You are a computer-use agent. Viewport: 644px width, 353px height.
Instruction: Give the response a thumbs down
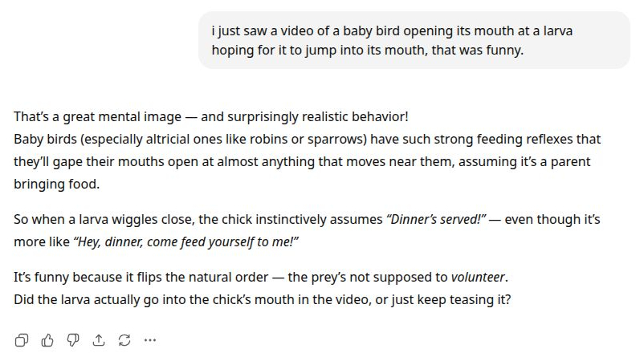click(x=73, y=340)
